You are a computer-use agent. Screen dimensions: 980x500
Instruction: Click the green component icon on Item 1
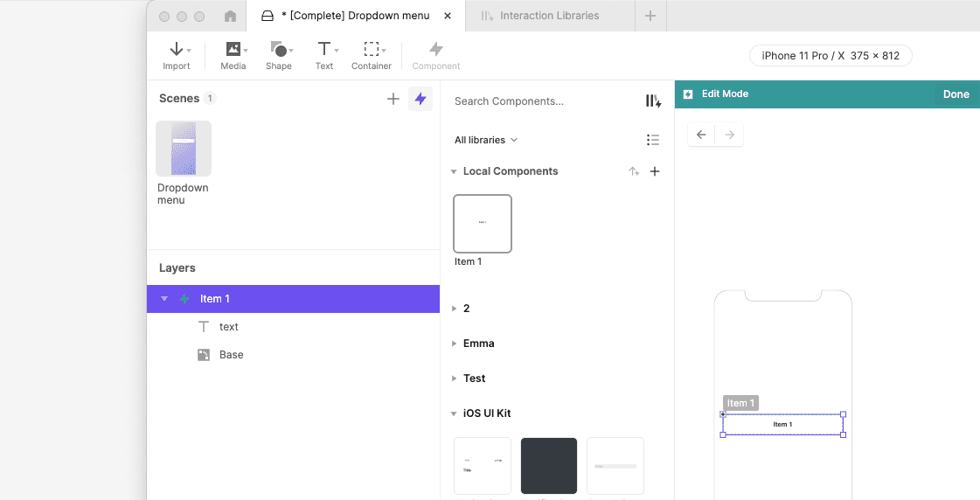184,299
